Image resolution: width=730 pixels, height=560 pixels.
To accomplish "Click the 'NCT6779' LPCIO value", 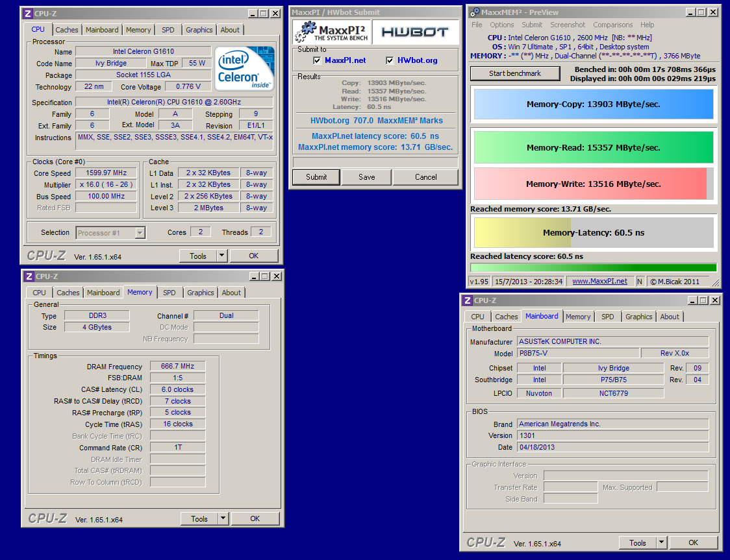I will click(614, 393).
